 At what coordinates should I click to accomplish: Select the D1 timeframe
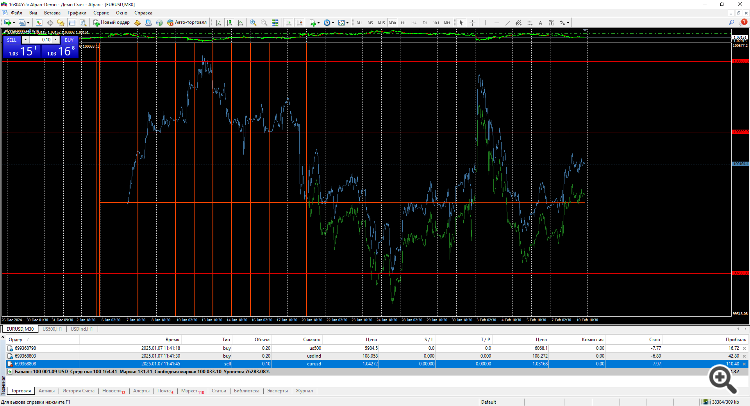tap(425, 22)
